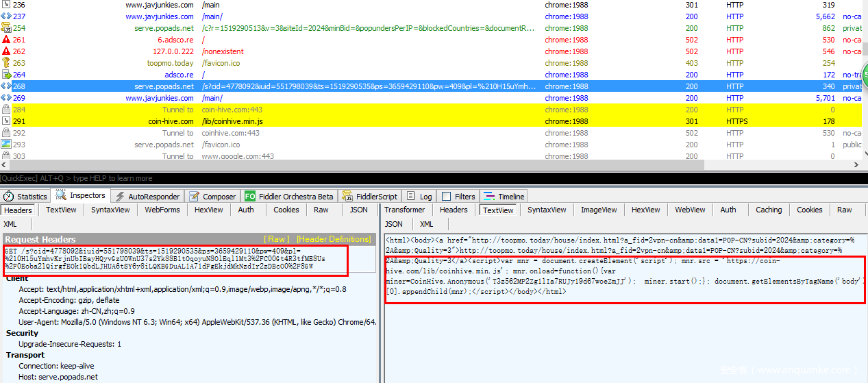Select the toopmo.today /favicon.ico session
The height and width of the screenshot is (383, 868).
click(x=430, y=63)
